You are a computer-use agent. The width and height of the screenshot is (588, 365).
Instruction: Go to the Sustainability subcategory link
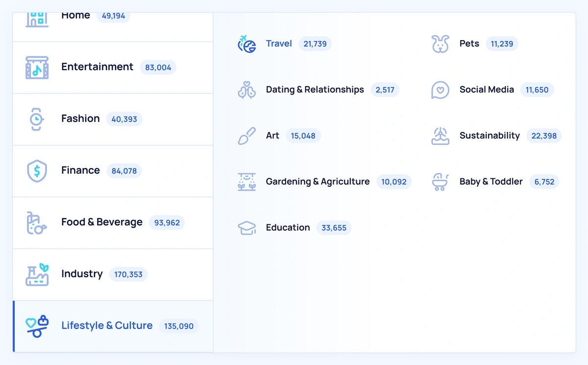(489, 136)
